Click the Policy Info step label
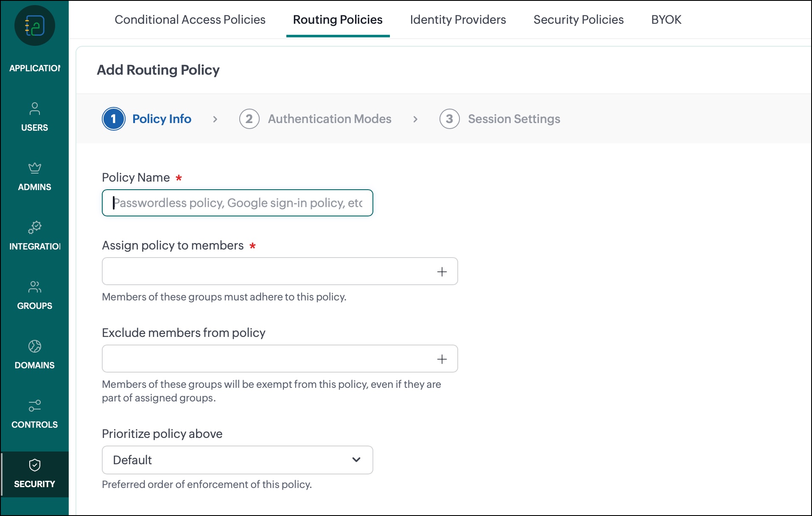The height and width of the screenshot is (516, 812). tap(162, 119)
